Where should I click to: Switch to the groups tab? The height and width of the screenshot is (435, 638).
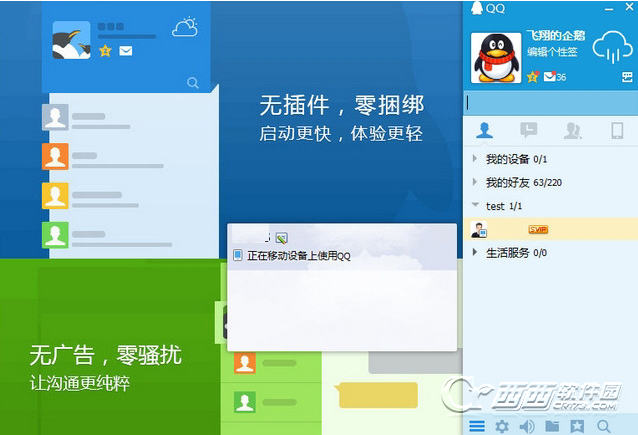click(572, 131)
